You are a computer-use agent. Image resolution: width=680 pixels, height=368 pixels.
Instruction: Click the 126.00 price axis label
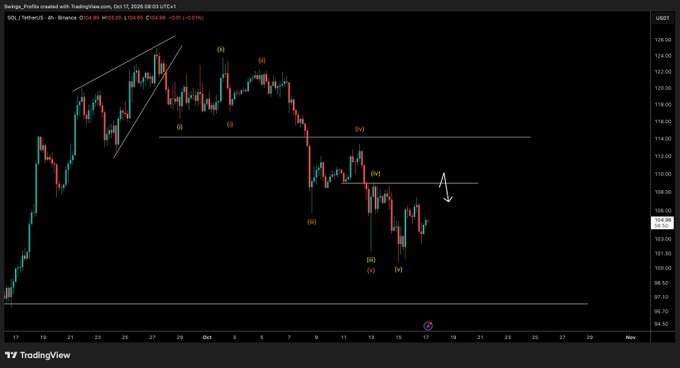[663, 40]
